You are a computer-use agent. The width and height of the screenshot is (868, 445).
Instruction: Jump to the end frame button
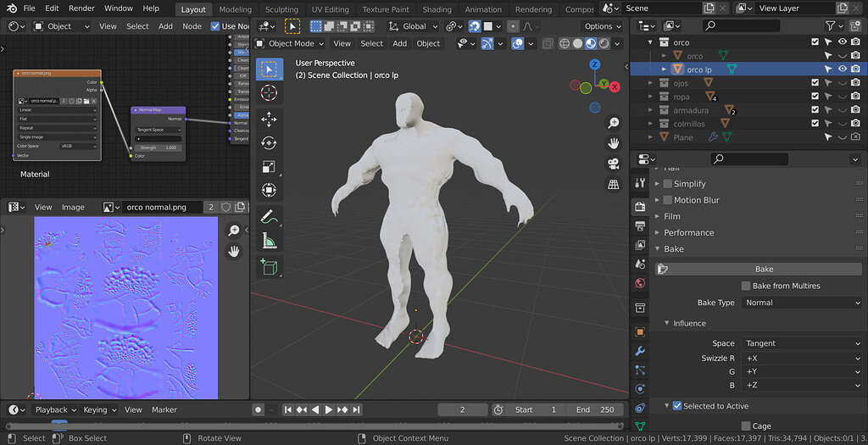point(357,409)
